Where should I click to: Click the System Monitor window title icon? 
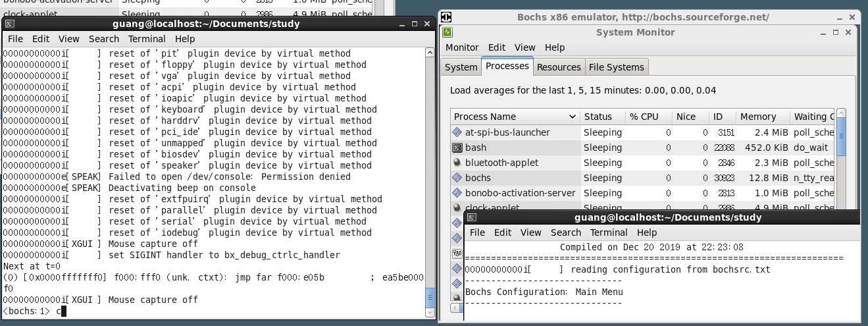pyautogui.click(x=448, y=32)
